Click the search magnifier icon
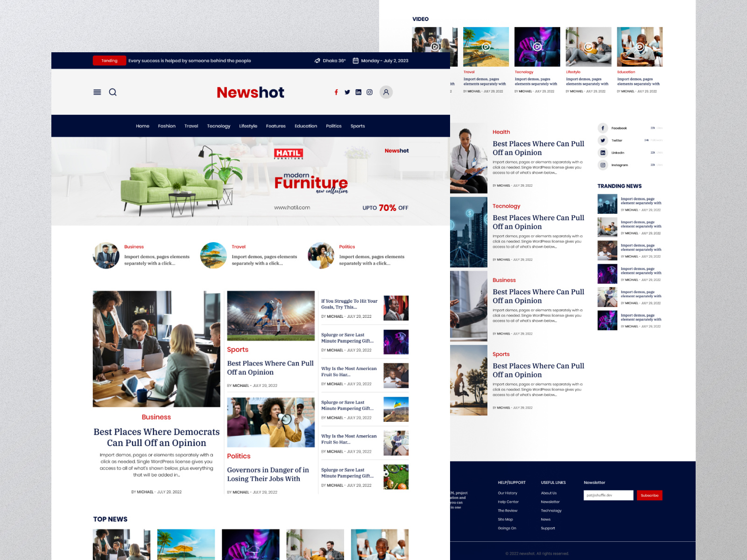The image size is (747, 560). tap(113, 92)
